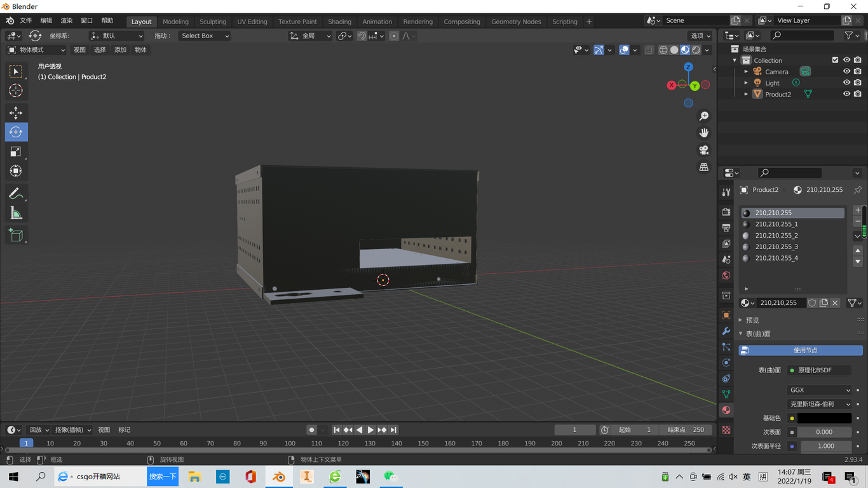Open the Shading workspace tab
Viewport: 868px width, 488px height.
coord(339,22)
